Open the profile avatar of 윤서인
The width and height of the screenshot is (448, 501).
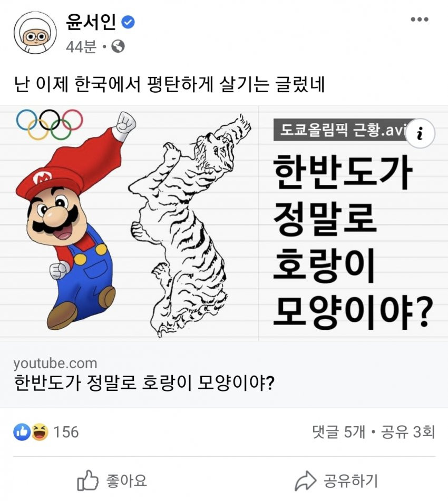[35, 33]
